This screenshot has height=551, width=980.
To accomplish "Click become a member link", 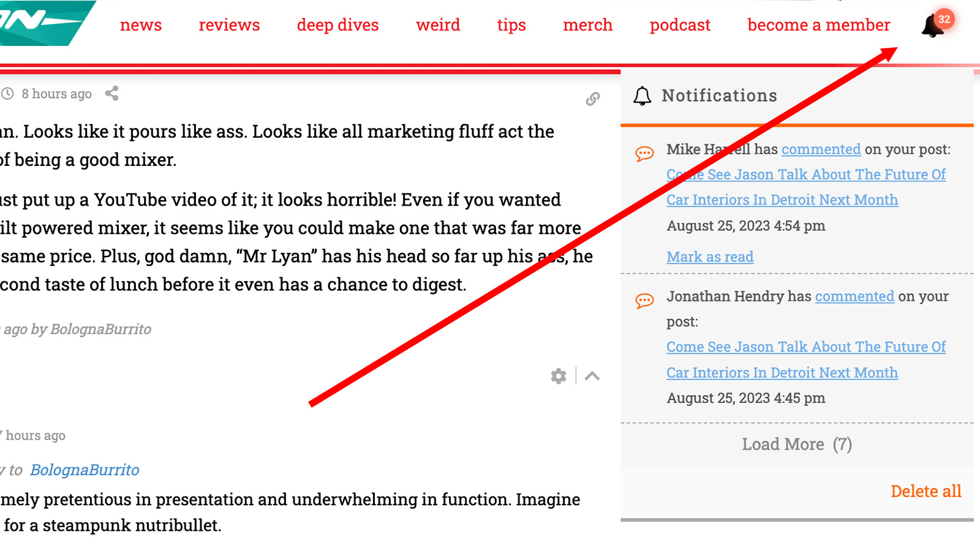I will pos(818,25).
